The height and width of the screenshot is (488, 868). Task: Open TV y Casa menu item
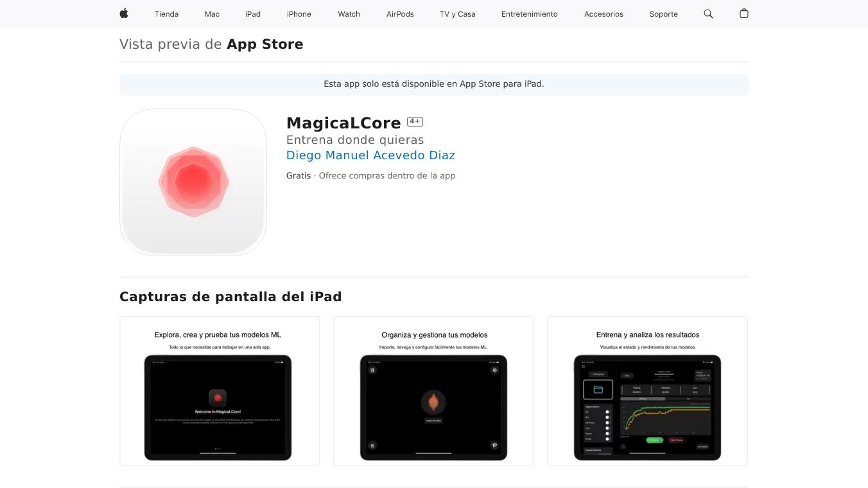[x=458, y=14]
